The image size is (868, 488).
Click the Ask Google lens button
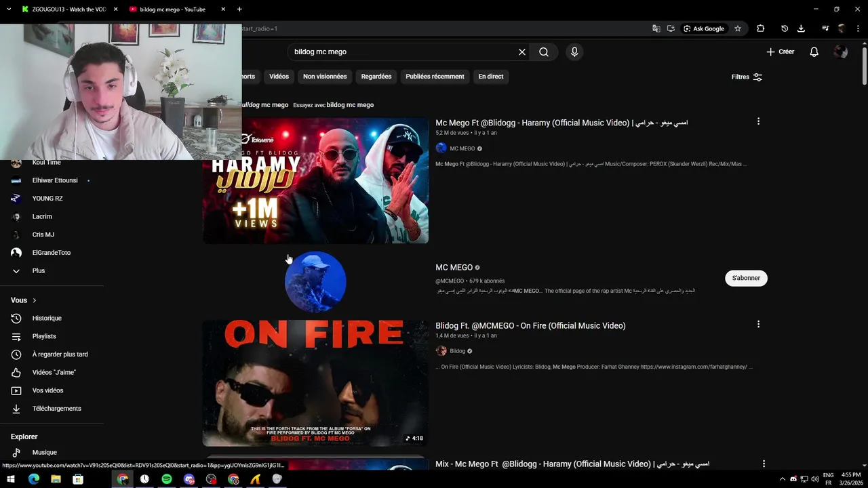pyautogui.click(x=704, y=28)
